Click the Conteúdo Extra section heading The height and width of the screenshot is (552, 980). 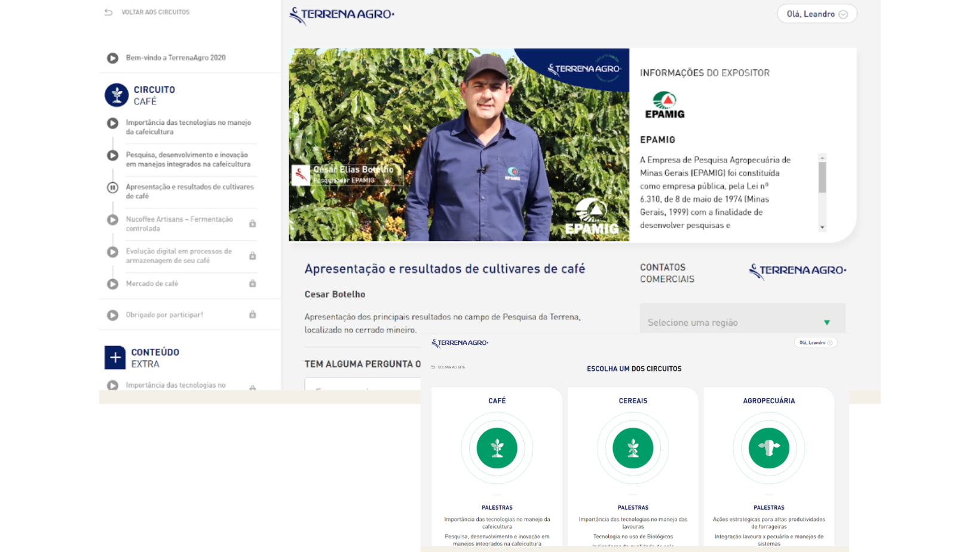click(x=155, y=358)
